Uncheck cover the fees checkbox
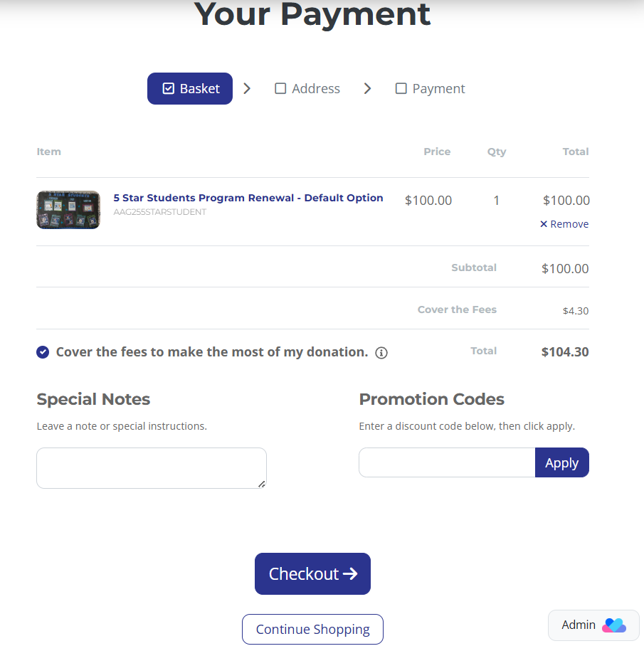 43,352
